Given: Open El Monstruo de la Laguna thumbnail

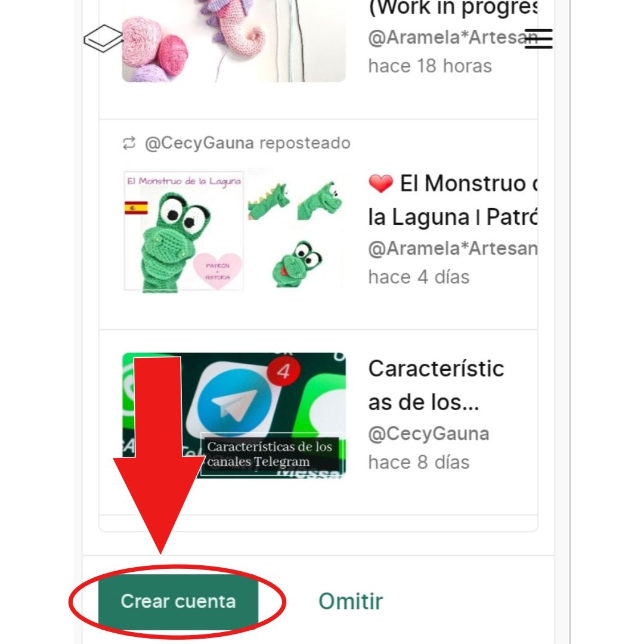Looking at the screenshot, I should (234, 230).
